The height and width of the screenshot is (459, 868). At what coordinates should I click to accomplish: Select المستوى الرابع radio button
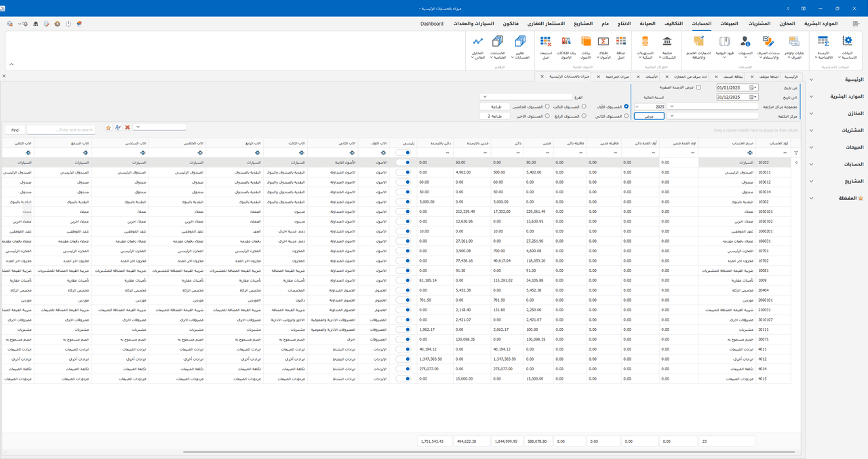click(585, 116)
